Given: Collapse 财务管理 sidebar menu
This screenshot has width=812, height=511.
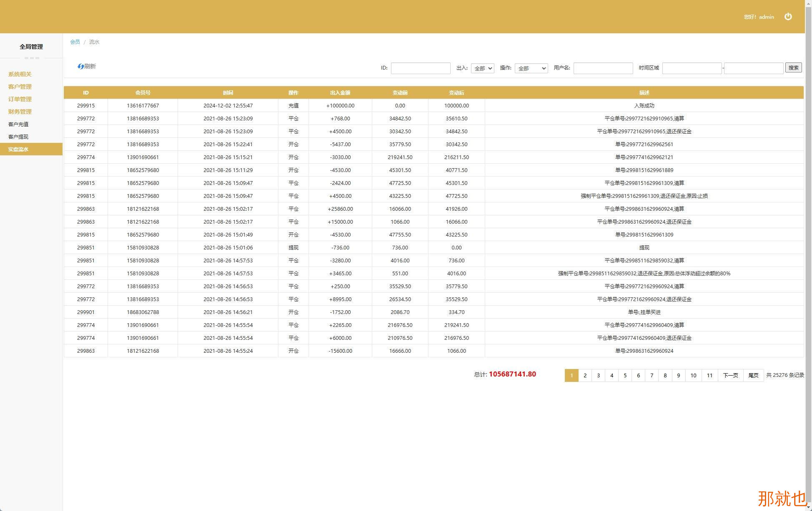Looking at the screenshot, I should pos(20,112).
